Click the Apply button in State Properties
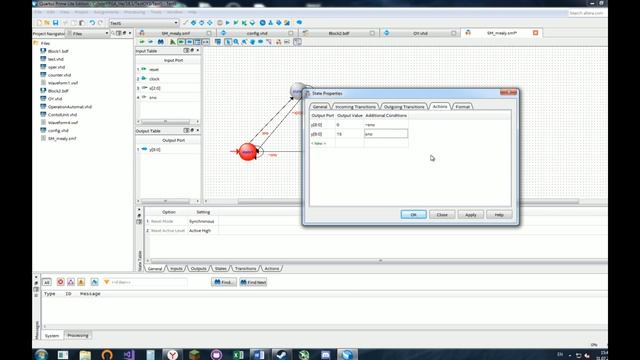The width and height of the screenshot is (640, 360). pos(471,215)
